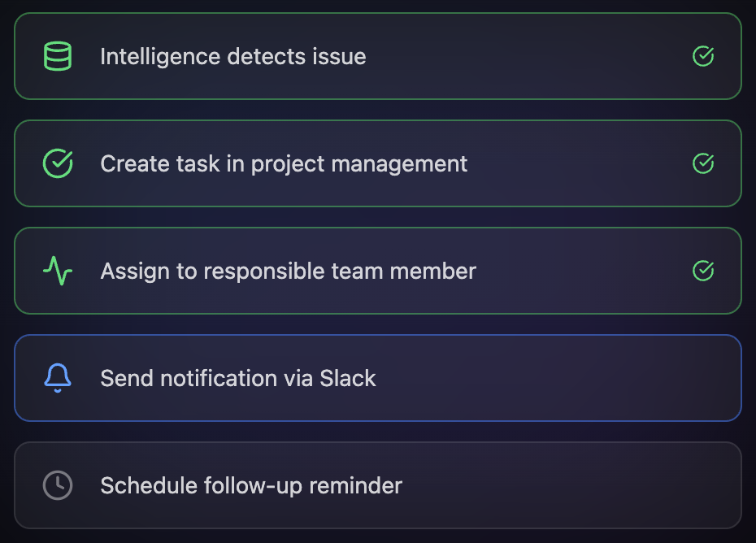
Task: Click the database icon for Intelligence detection
Action: click(x=57, y=56)
